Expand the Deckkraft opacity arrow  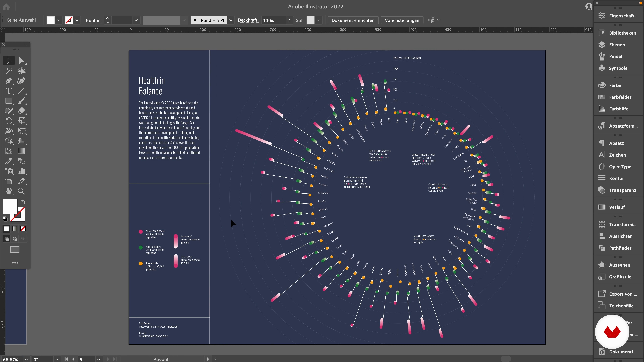tap(289, 20)
